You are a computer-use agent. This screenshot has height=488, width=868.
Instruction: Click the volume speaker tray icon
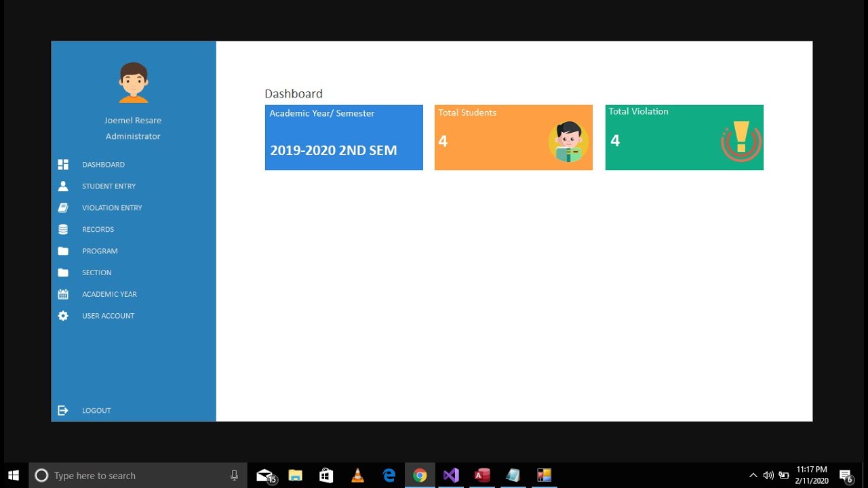tap(768, 475)
